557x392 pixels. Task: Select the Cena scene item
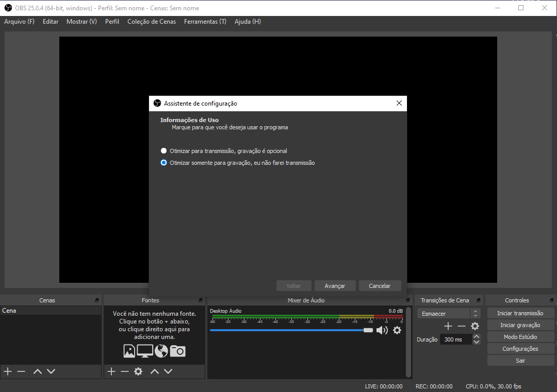click(51, 311)
